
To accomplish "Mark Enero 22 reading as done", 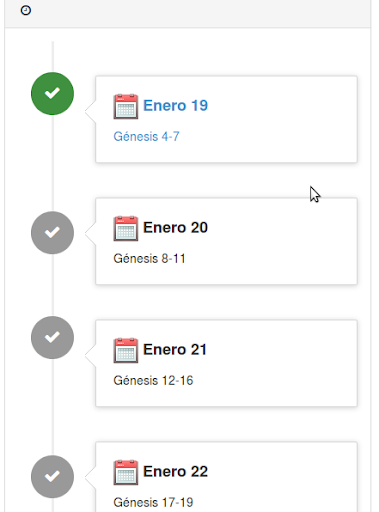I will [x=52, y=477].
